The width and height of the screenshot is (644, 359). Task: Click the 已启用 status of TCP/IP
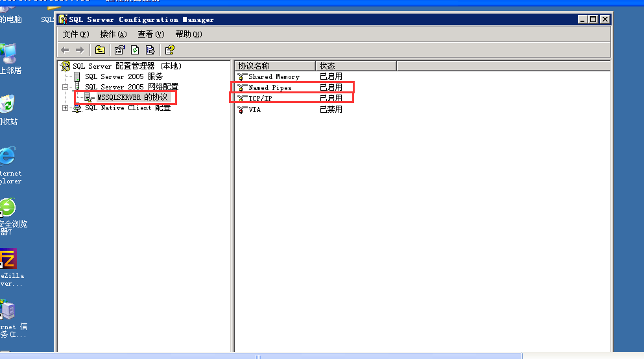tap(331, 98)
